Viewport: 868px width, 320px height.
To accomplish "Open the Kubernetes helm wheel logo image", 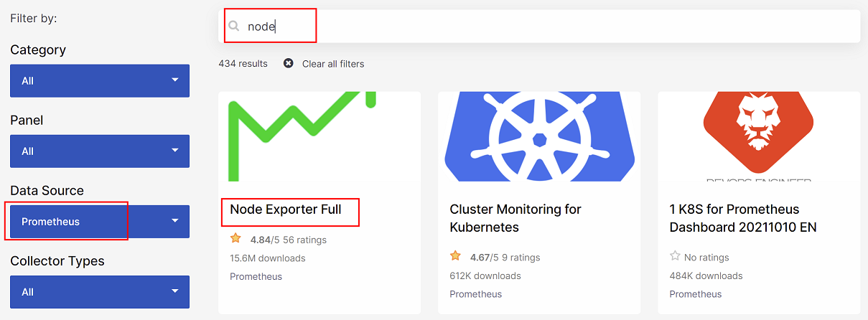I will [538, 136].
